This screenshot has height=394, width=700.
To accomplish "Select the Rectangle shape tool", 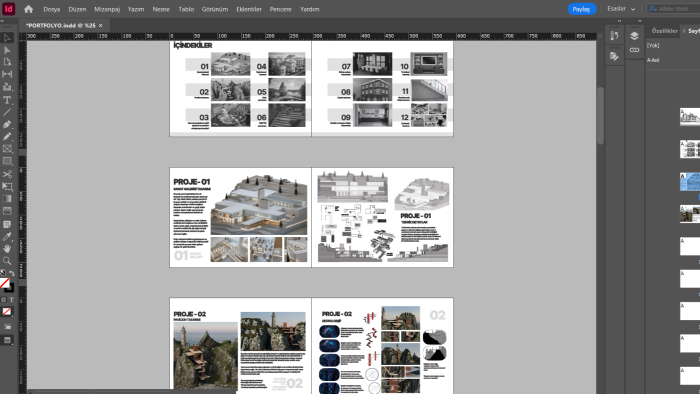I will coord(7,161).
